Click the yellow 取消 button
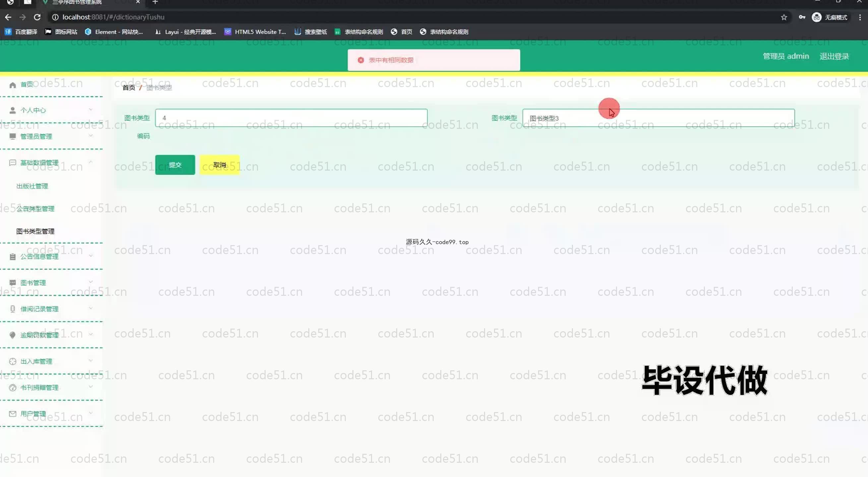The width and height of the screenshot is (868, 477). coord(219,165)
